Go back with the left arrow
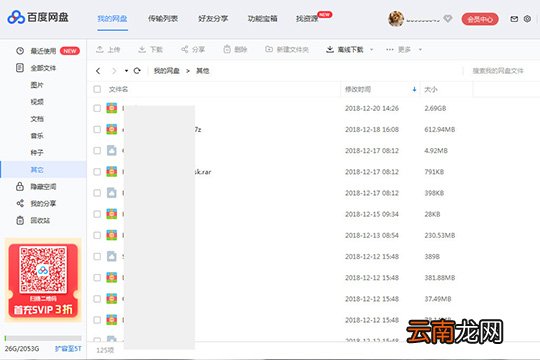This screenshot has width=540, height=360. tap(98, 71)
